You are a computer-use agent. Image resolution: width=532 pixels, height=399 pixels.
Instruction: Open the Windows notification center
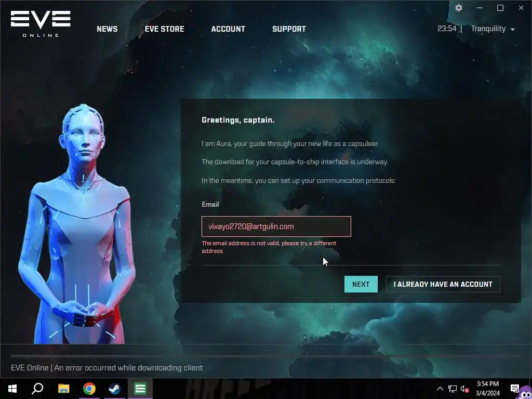(514, 389)
